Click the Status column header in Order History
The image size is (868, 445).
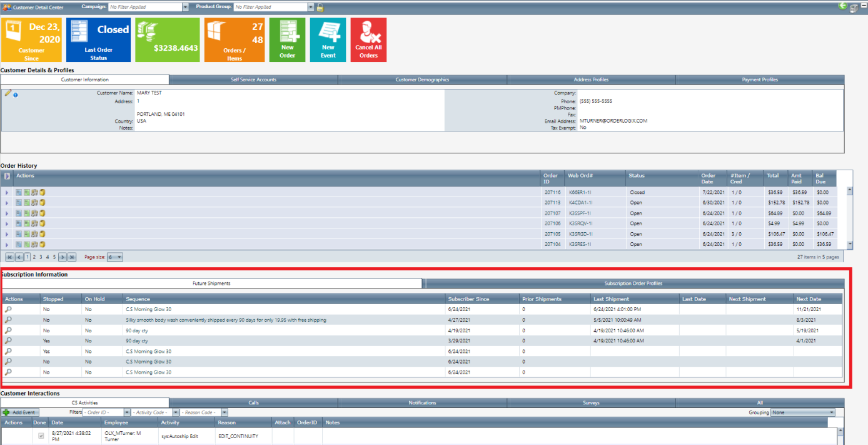pyautogui.click(x=663, y=178)
